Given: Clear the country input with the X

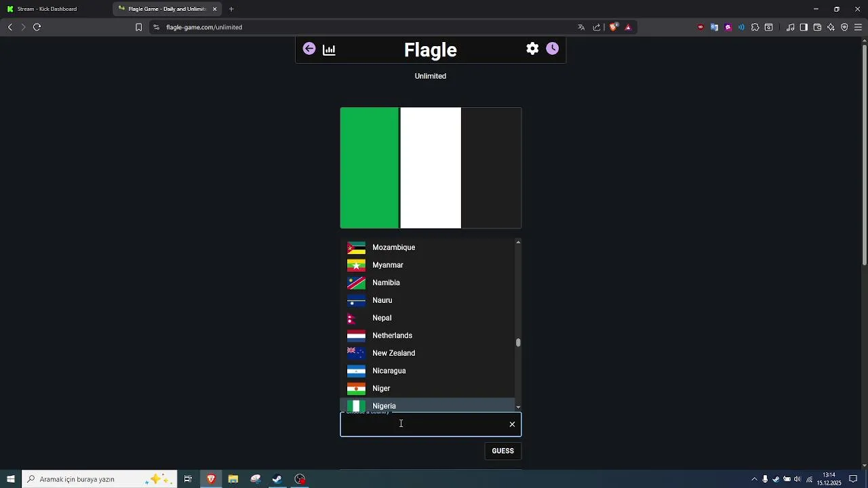Looking at the screenshot, I should tap(512, 424).
